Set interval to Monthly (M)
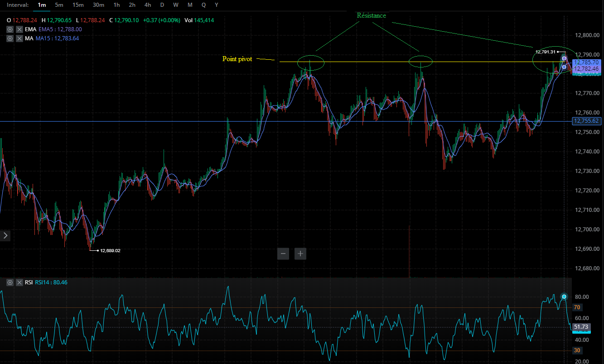 tap(190, 5)
